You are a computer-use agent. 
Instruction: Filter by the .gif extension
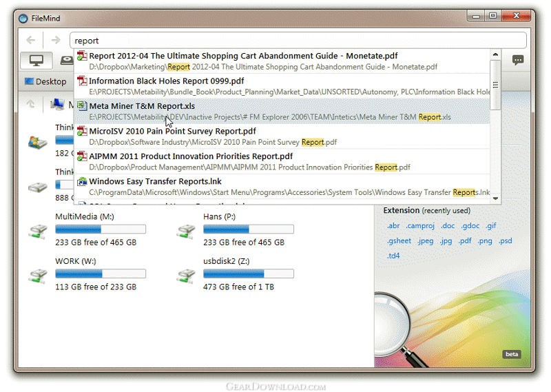(491, 226)
